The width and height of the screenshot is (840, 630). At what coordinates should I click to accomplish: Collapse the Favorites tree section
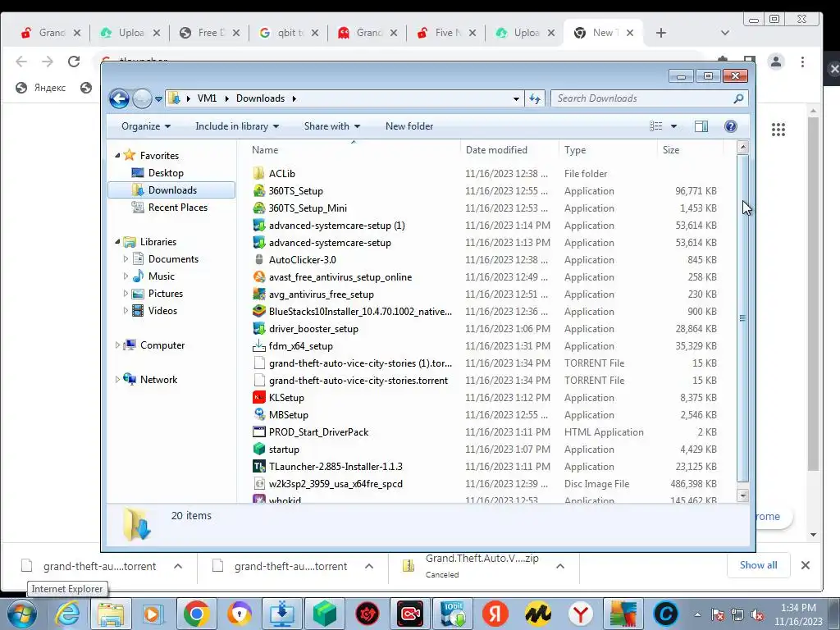tap(117, 155)
